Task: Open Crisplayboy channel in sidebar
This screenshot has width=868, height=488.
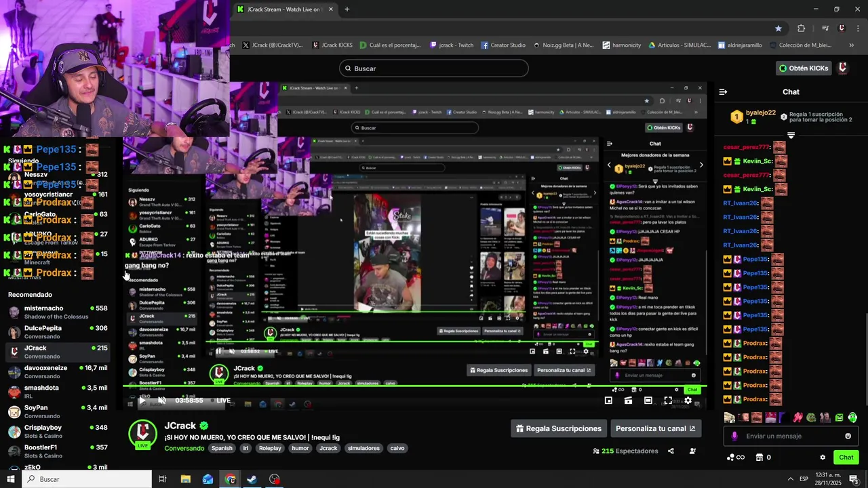Action: coord(58,431)
